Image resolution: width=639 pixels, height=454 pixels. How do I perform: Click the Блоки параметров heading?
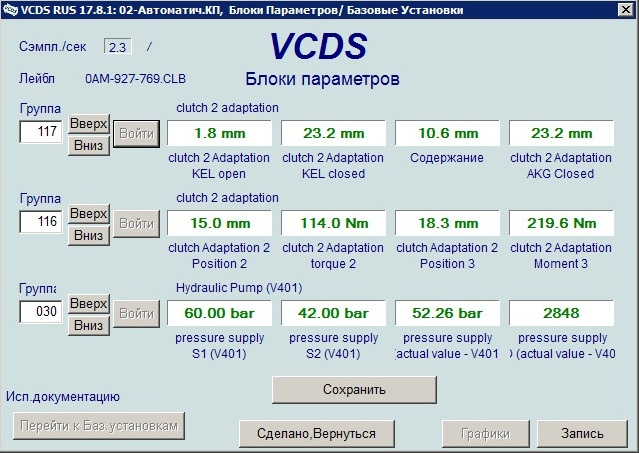pos(322,79)
